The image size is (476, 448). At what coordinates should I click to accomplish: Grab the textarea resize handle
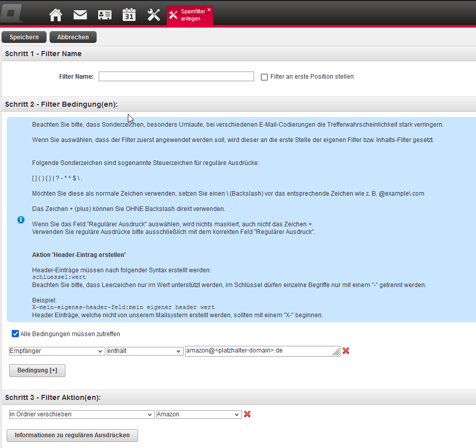[x=336, y=352]
